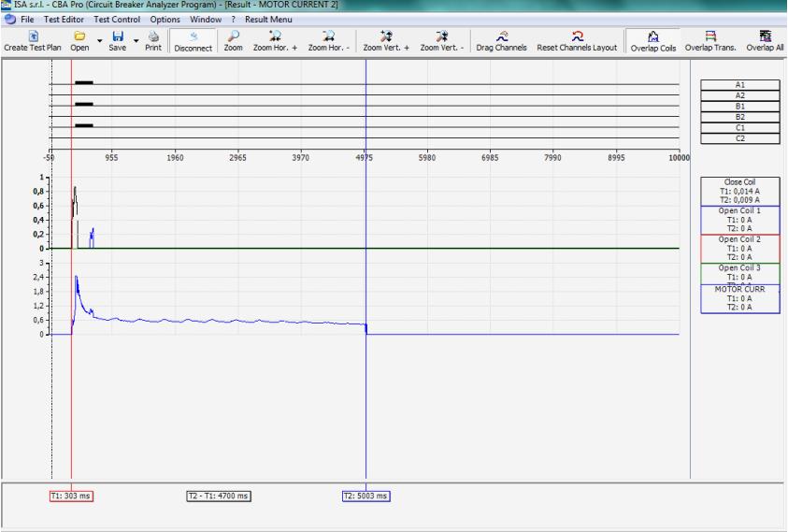The image size is (788, 532).
Task: Click the 2965 time axis tick label
Action: [x=237, y=157]
